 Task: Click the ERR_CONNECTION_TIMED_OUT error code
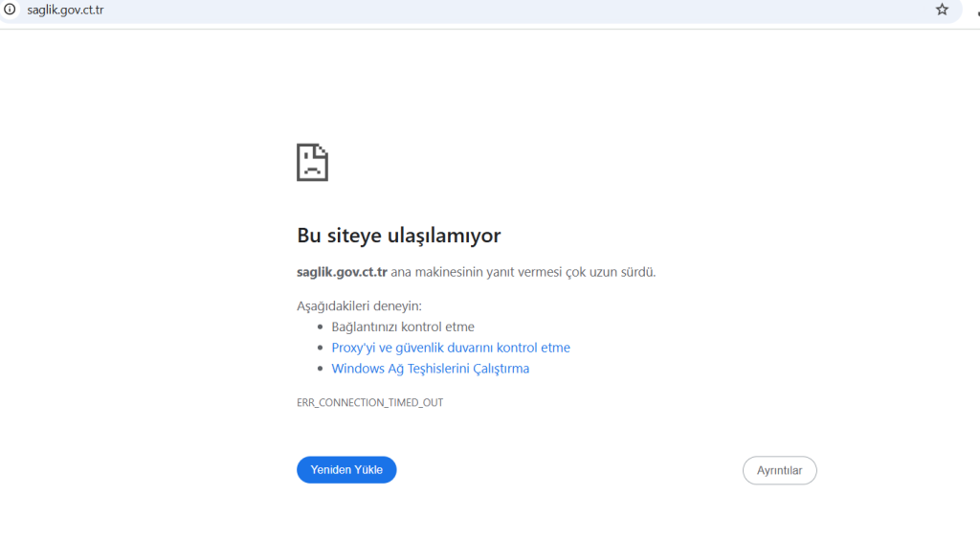369,403
